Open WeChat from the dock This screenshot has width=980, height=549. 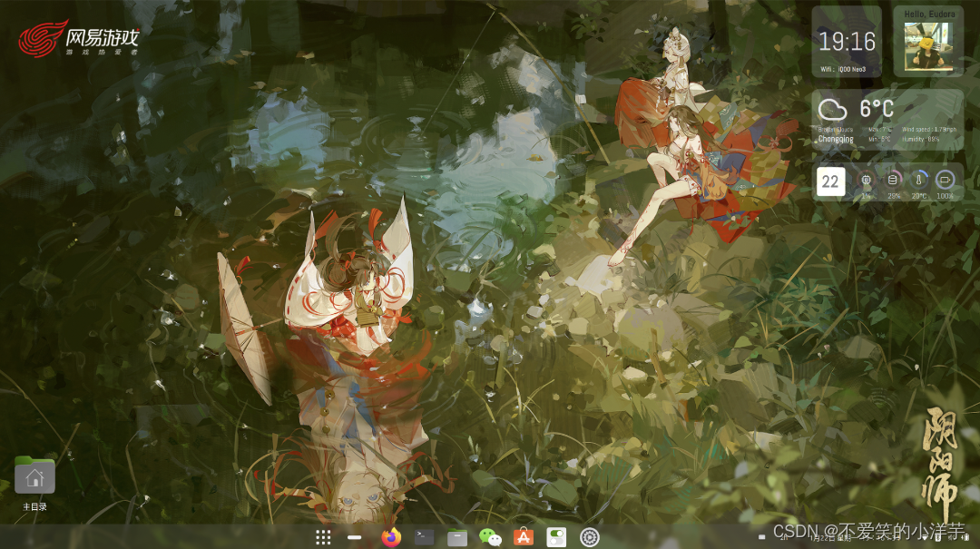tap(490, 537)
